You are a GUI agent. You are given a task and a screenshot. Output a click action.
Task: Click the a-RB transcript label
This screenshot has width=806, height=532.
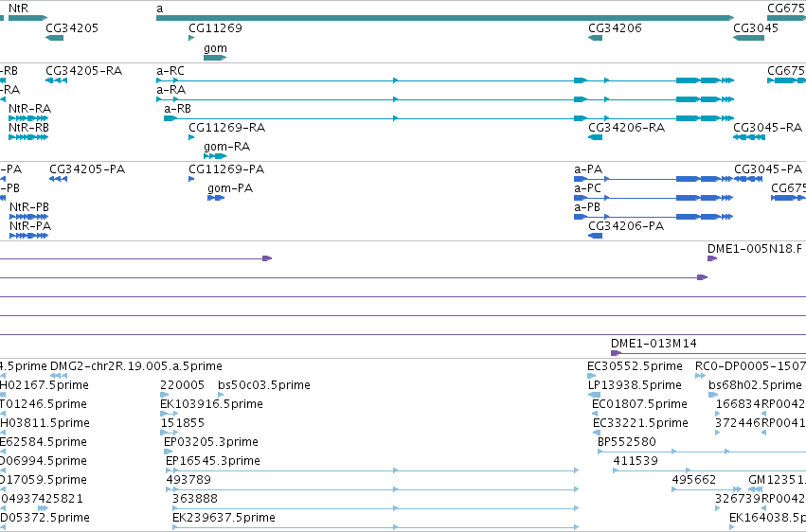(178, 108)
